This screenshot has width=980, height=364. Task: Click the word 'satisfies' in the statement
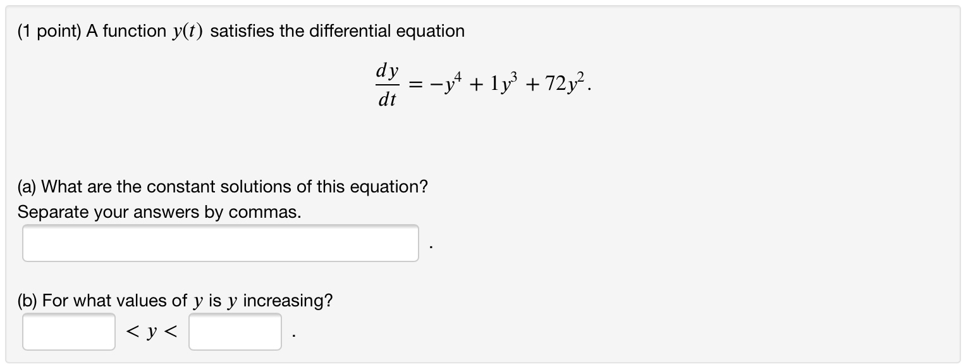pyautogui.click(x=242, y=32)
